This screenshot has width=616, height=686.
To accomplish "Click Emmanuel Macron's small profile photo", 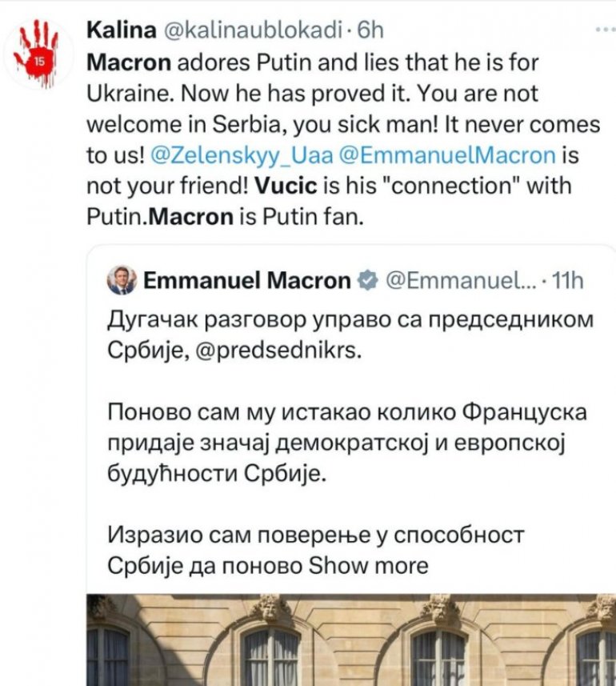I will [121, 280].
